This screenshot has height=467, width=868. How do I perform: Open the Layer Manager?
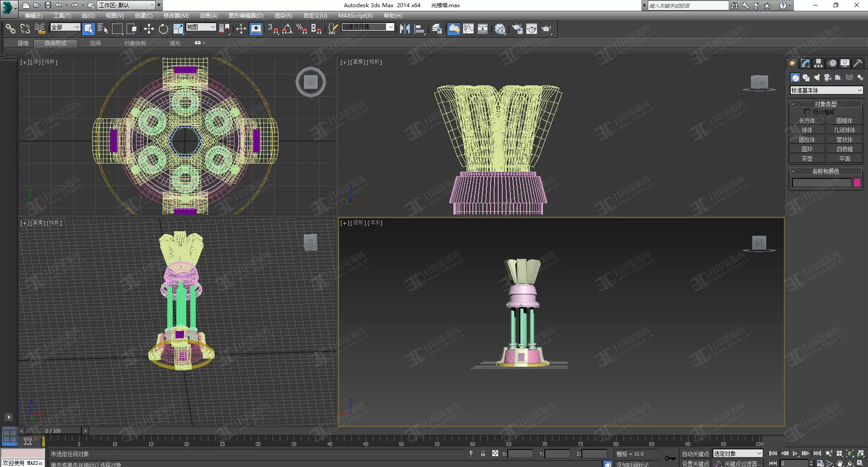pos(437,29)
